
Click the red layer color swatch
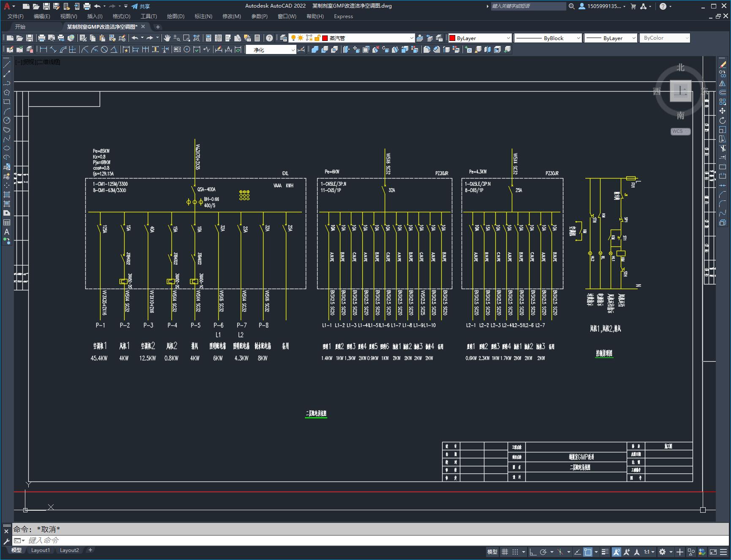point(325,38)
